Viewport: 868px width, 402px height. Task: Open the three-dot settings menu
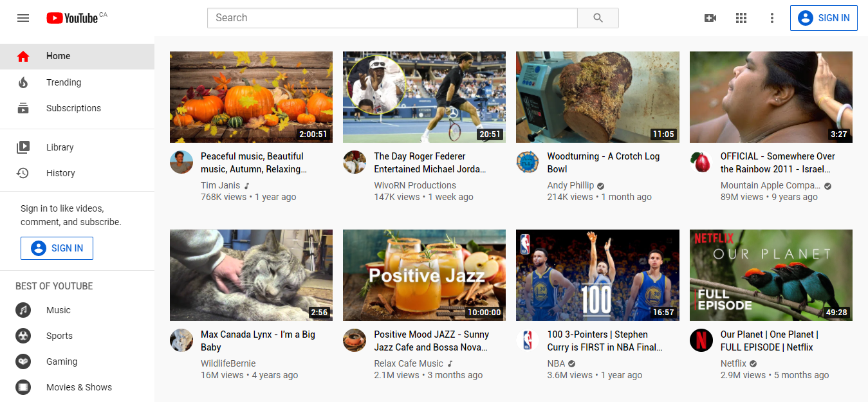(772, 18)
